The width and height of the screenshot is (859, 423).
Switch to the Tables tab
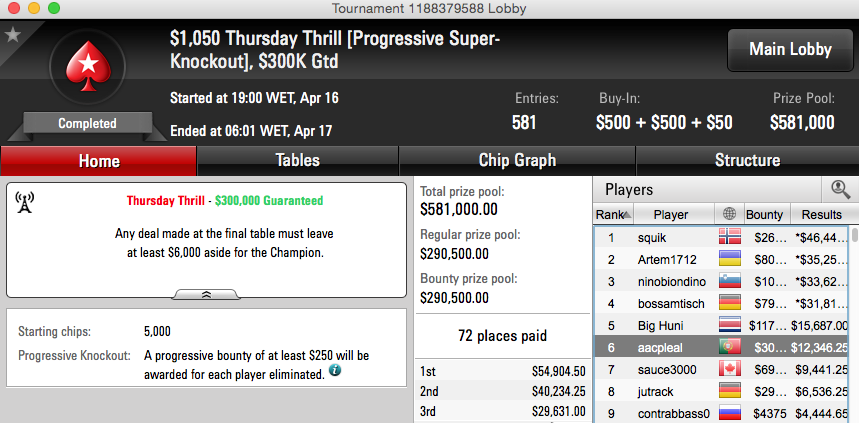297,161
